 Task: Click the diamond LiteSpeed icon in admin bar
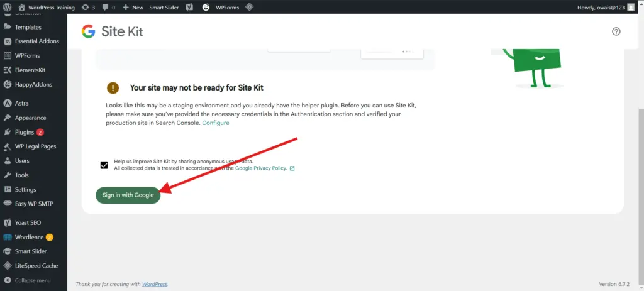(x=249, y=7)
